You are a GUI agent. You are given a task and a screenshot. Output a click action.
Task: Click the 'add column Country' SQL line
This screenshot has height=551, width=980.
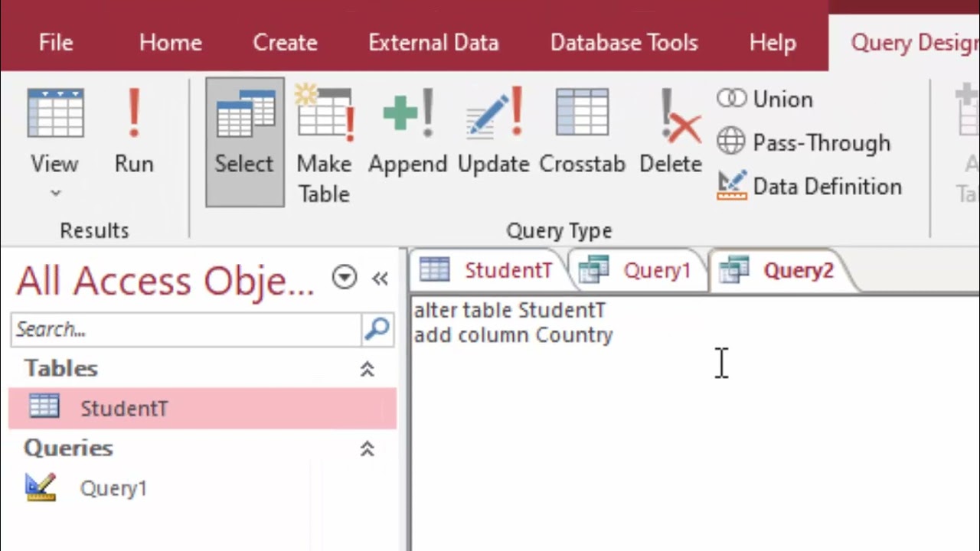513,335
